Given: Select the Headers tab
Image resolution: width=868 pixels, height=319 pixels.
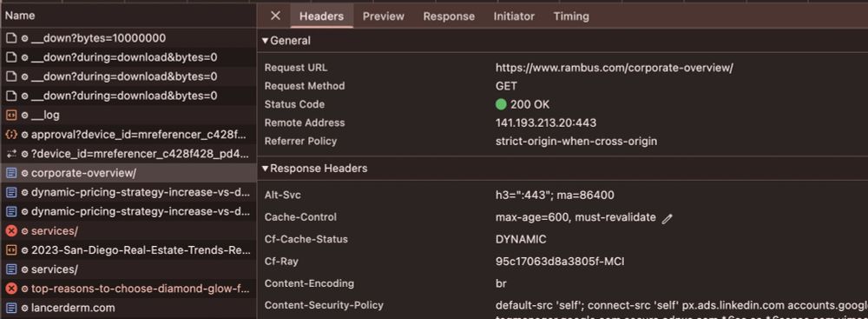Looking at the screenshot, I should tap(322, 17).
